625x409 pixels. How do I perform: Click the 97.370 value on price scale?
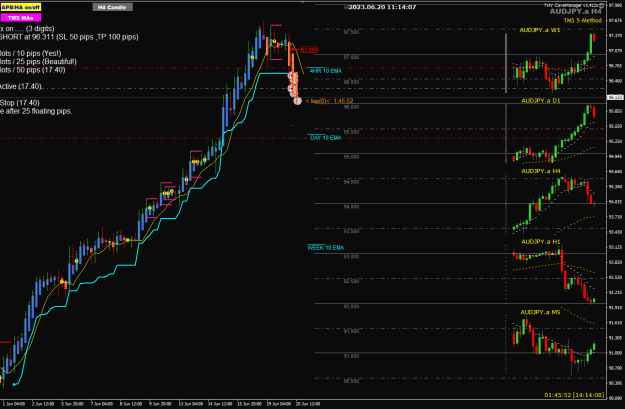coord(615,36)
